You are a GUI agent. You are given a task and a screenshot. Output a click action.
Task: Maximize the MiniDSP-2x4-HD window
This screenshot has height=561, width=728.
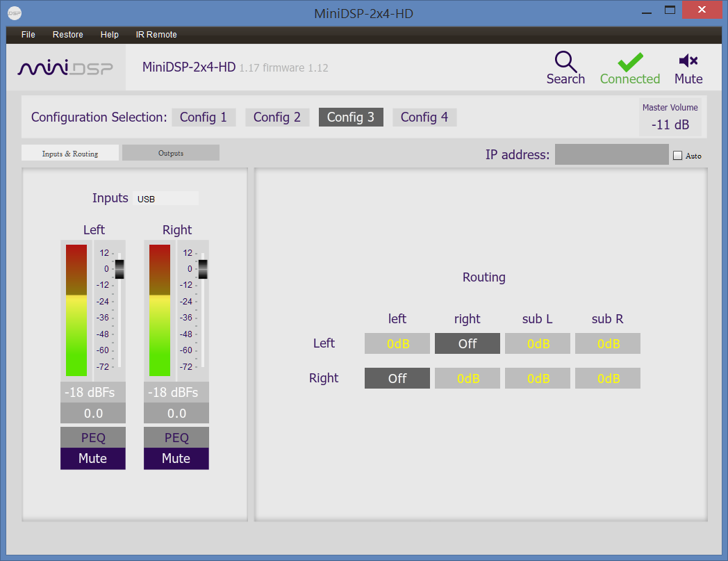click(670, 10)
